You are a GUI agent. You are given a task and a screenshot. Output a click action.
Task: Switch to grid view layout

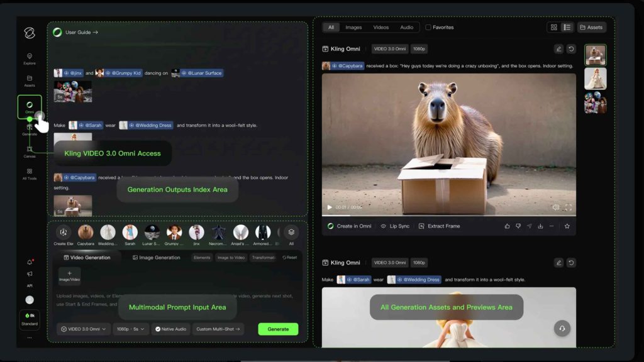[x=553, y=27]
